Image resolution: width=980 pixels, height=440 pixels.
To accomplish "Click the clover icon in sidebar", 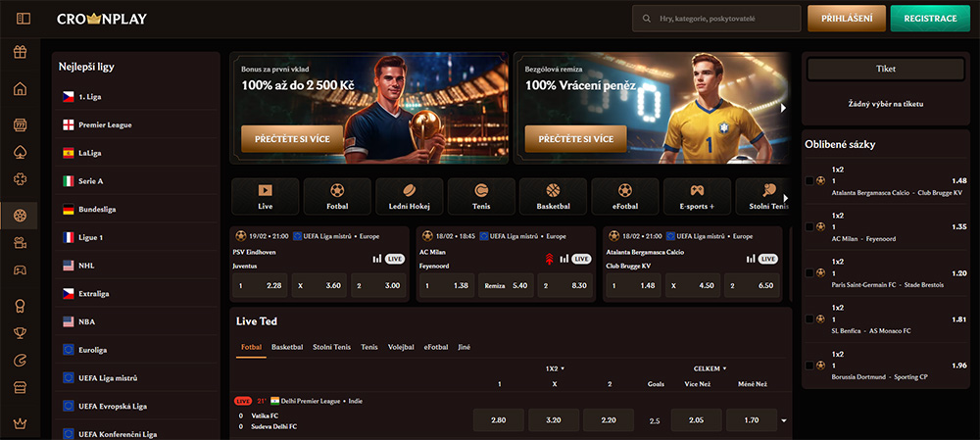I will pos(20,179).
